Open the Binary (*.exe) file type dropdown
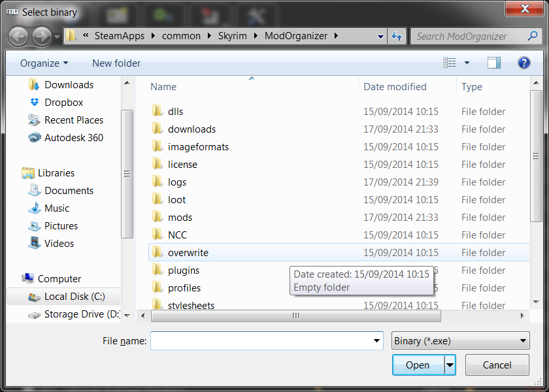 click(460, 340)
